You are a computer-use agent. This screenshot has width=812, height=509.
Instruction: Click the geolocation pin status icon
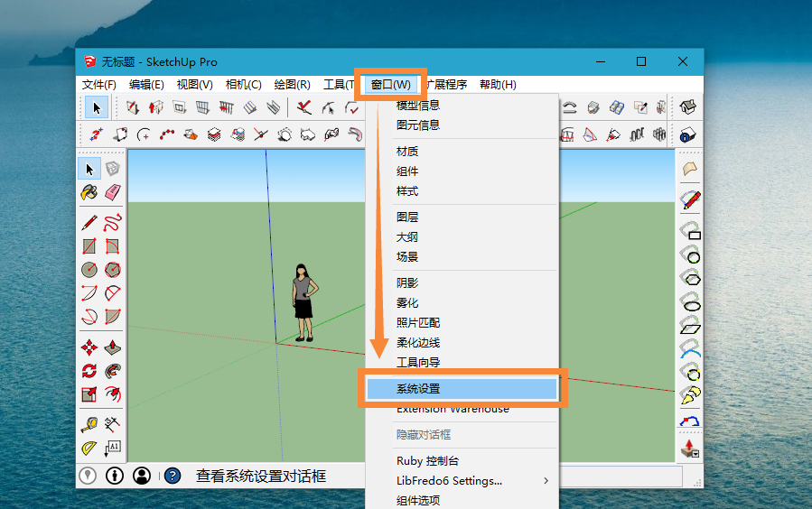click(88, 476)
